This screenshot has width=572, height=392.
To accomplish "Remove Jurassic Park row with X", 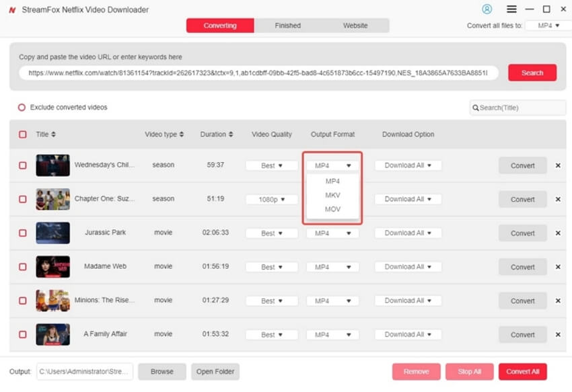I will point(558,233).
